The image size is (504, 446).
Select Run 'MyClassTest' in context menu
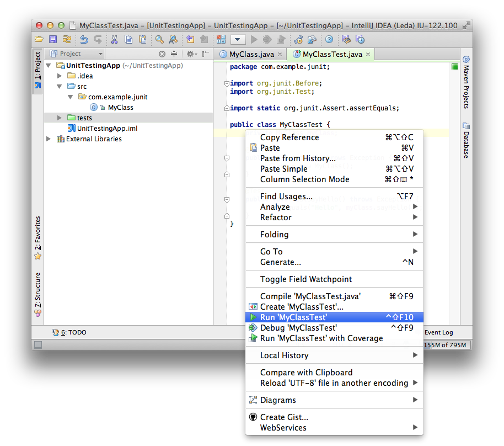[x=334, y=317]
